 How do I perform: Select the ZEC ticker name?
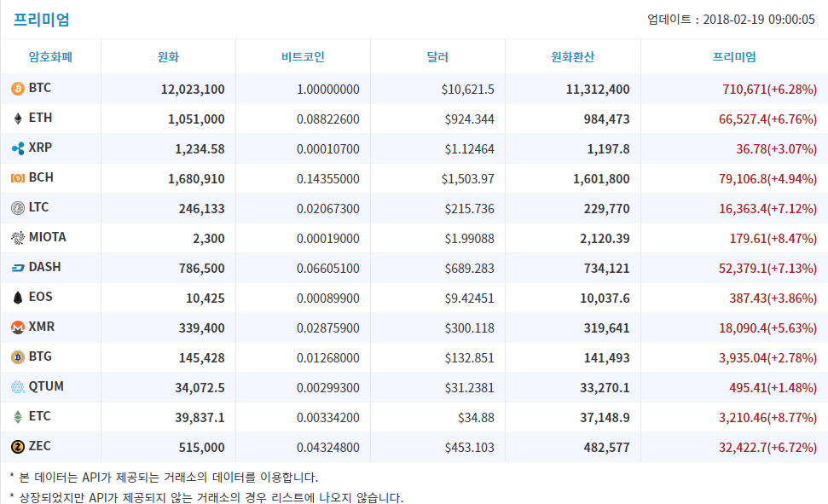pos(39,446)
